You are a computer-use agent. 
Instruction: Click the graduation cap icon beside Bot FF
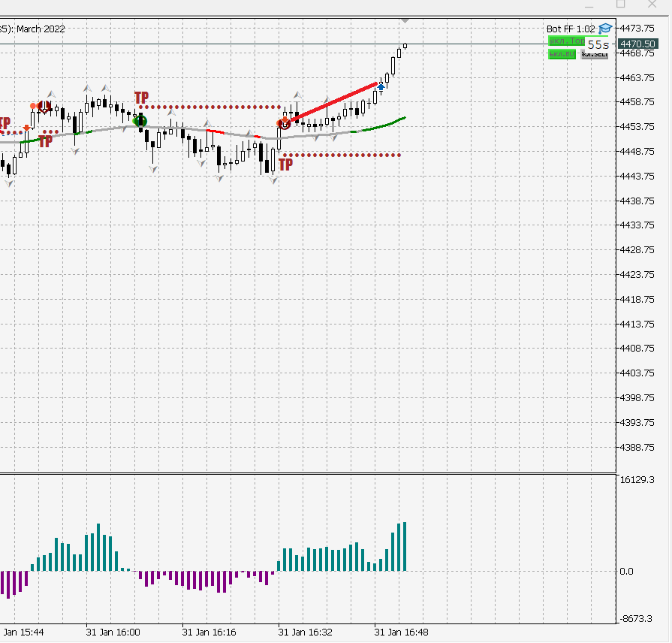pos(605,29)
